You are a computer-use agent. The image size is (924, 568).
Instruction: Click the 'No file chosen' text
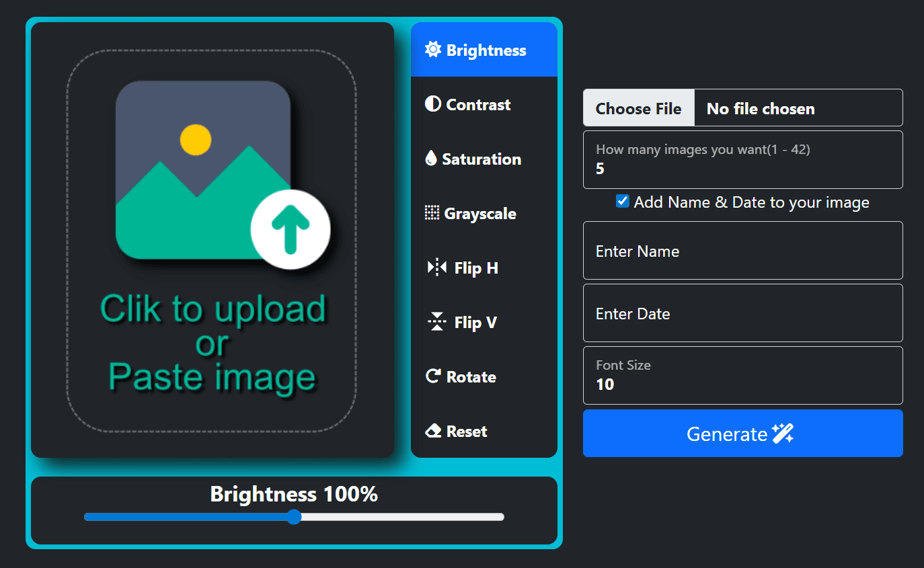coord(761,108)
